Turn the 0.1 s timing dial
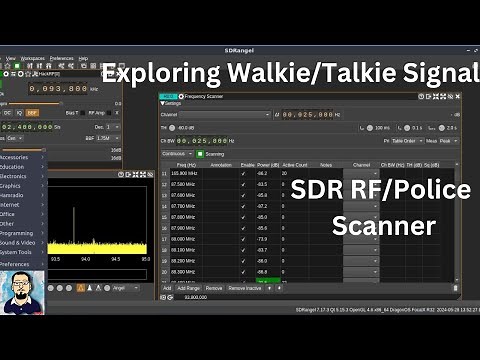Screen dimensions: 480x360 [x=407, y=128]
